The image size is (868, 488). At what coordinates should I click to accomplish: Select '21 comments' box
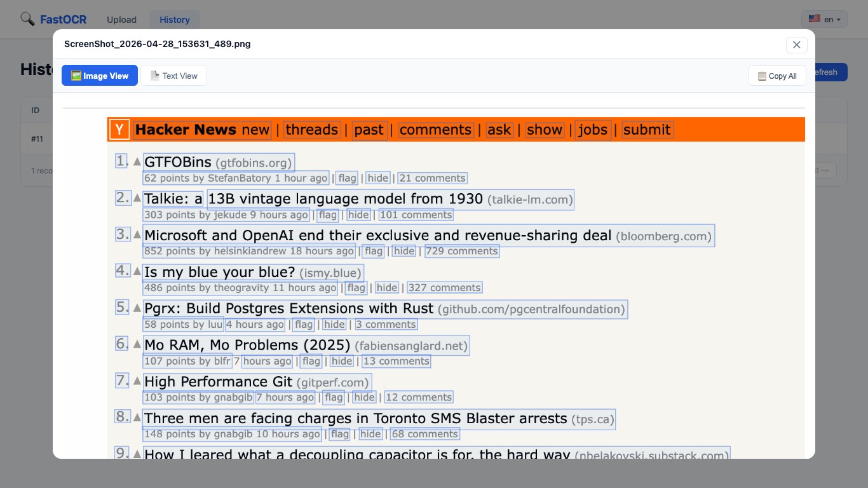pyautogui.click(x=433, y=179)
